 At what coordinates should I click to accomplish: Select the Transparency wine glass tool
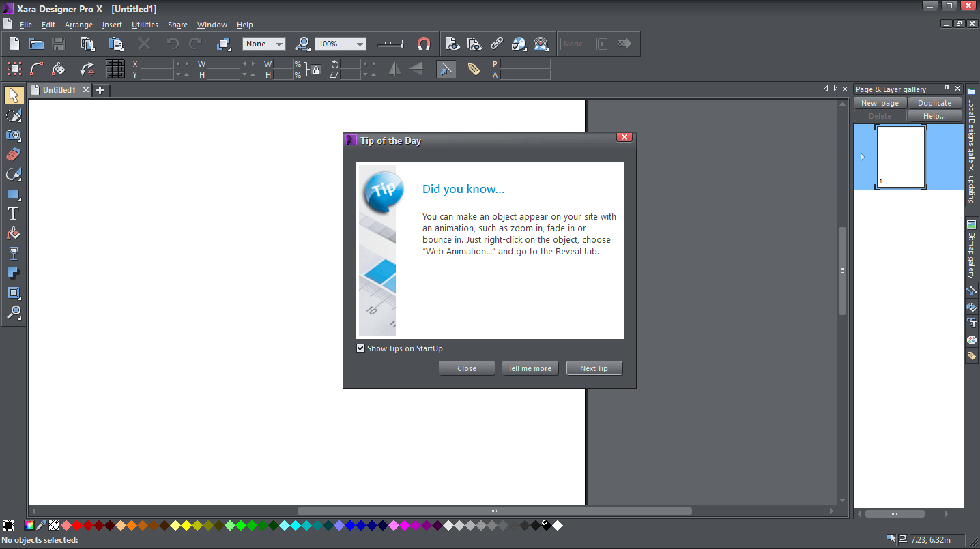(x=13, y=254)
